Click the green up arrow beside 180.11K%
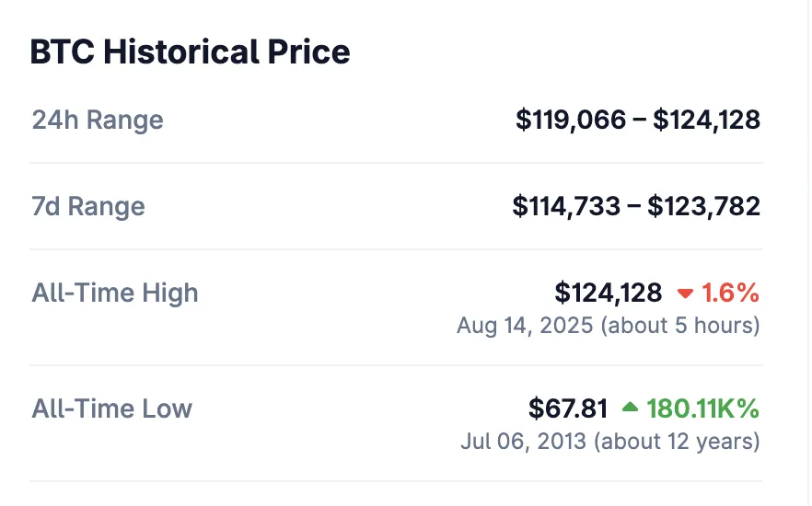 tap(630, 407)
